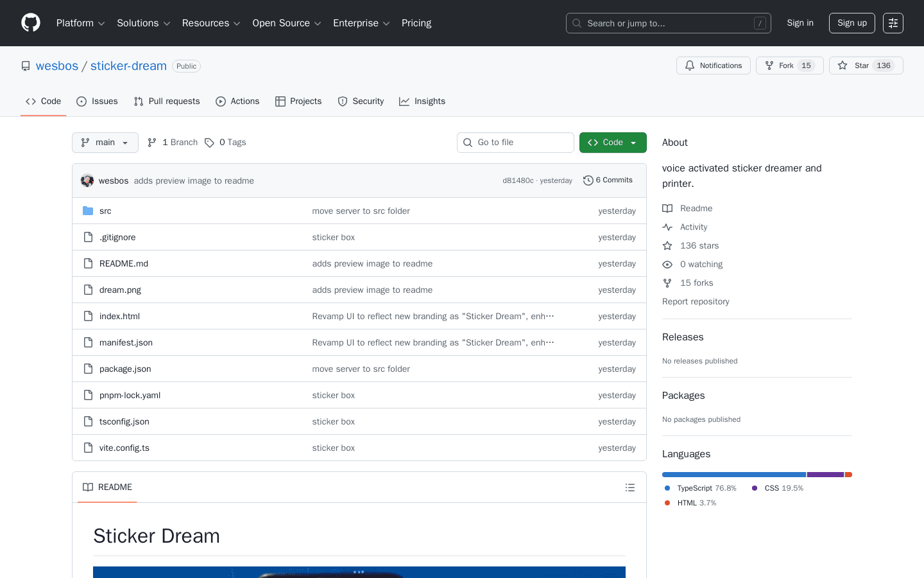Click the file icon beside package.json

pyautogui.click(x=88, y=369)
